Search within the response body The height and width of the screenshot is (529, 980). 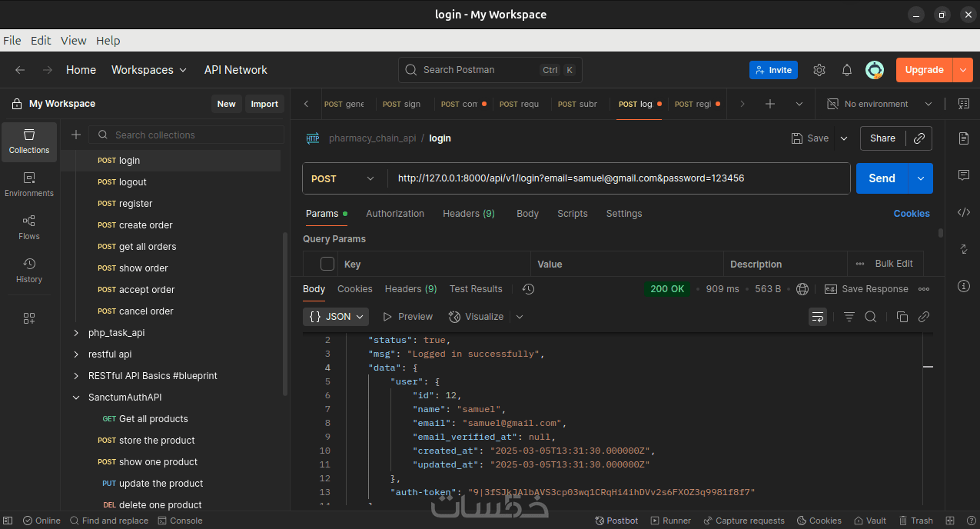click(871, 317)
